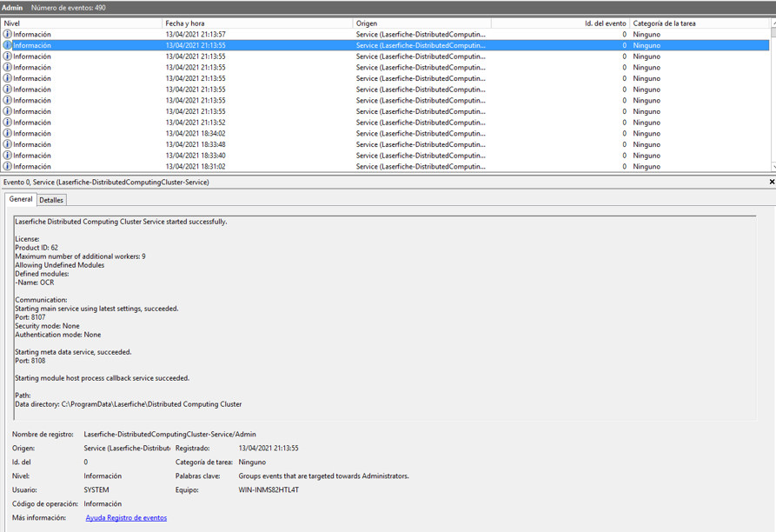The width and height of the screenshot is (776, 532).
Task: Click the Usuario value 'SYSTEM'
Action: pos(96,489)
